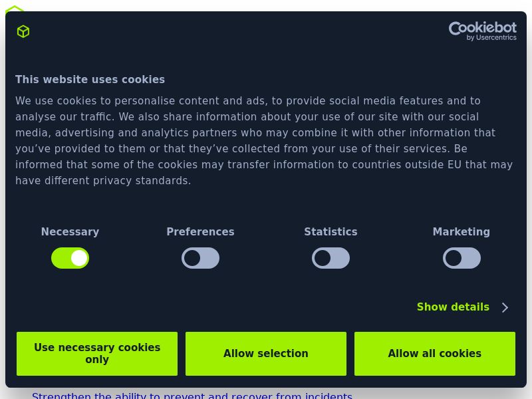Expand the Show details link
This screenshot has width=532, height=399.
(x=453, y=307)
